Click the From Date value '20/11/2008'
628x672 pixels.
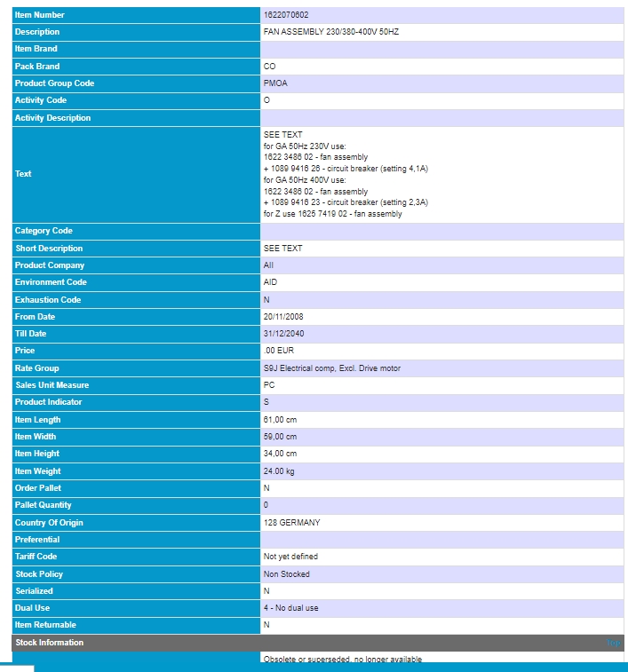pyautogui.click(x=283, y=317)
